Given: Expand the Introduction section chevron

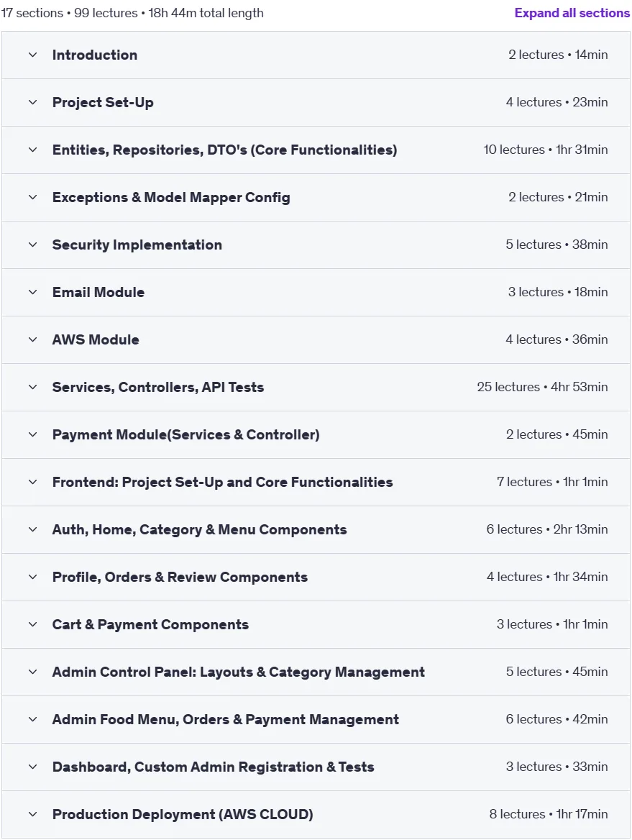Looking at the screenshot, I should click(32, 55).
